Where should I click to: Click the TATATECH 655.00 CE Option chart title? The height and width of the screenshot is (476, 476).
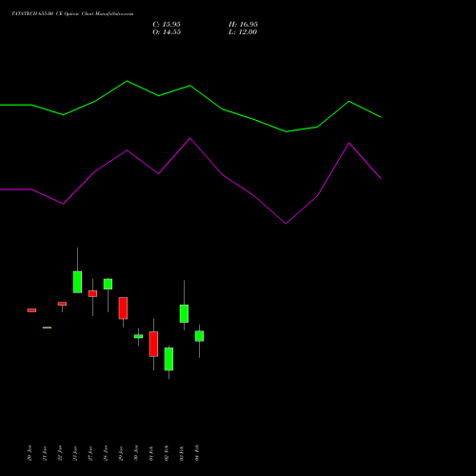coord(72,14)
